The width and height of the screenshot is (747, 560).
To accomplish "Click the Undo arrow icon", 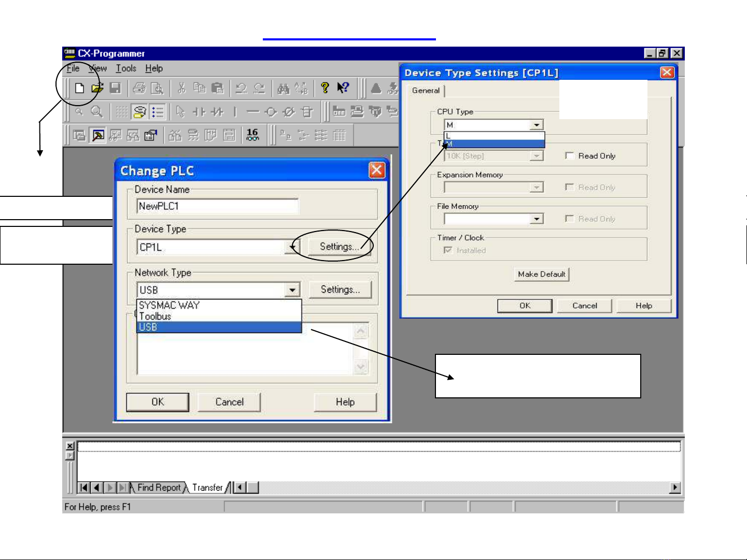I will click(x=241, y=88).
